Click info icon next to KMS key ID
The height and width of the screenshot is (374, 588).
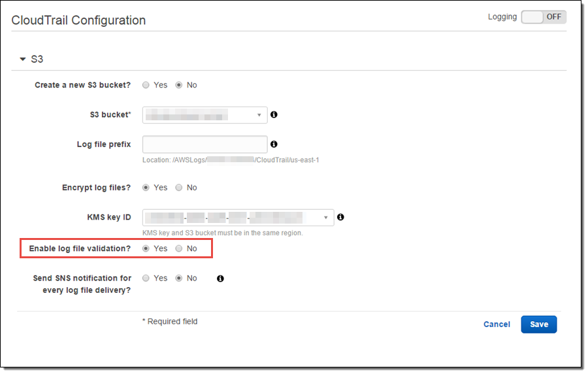click(x=340, y=217)
